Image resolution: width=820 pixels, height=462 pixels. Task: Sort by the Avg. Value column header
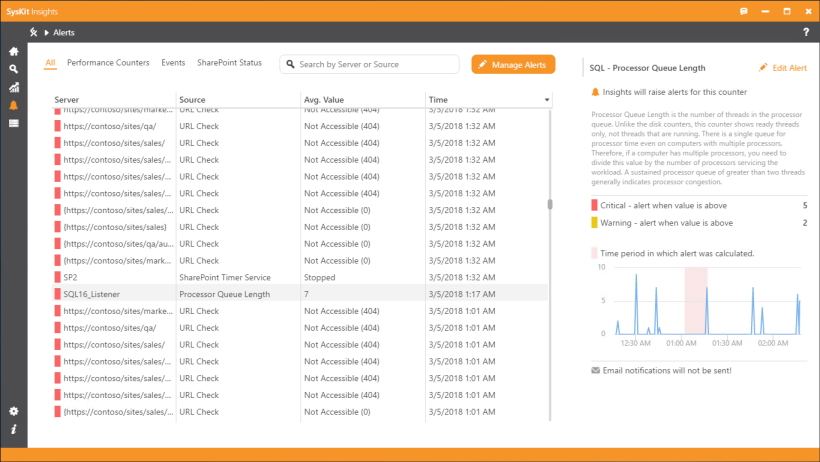click(x=324, y=100)
